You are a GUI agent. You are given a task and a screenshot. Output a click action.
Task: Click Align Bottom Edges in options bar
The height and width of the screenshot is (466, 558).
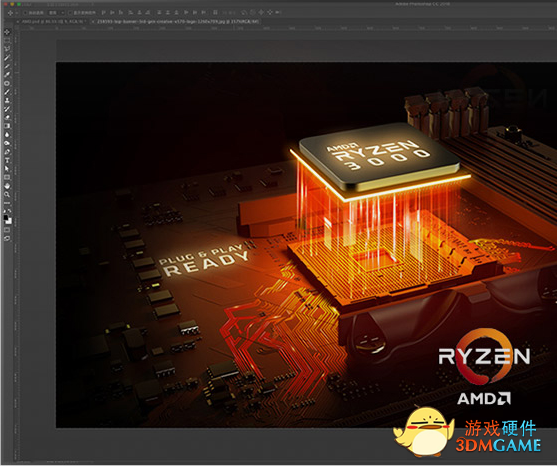(x=121, y=12)
